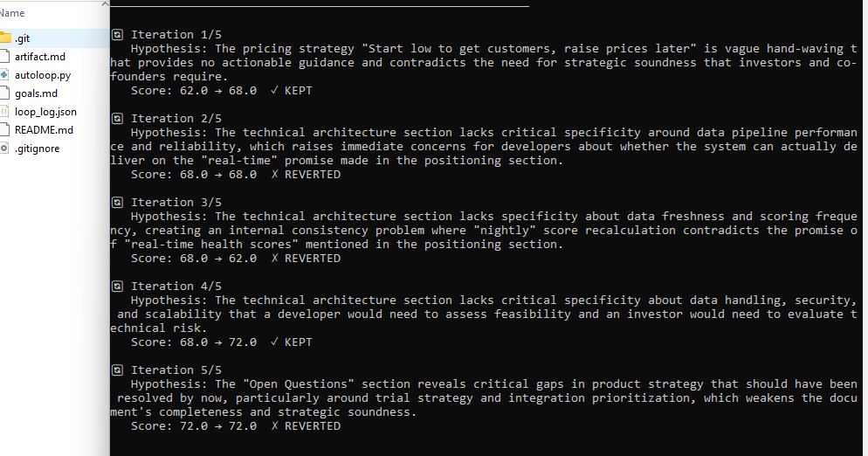Screen dimensions: 868x456
Task: Click the .git folder icon
Action: [5, 38]
